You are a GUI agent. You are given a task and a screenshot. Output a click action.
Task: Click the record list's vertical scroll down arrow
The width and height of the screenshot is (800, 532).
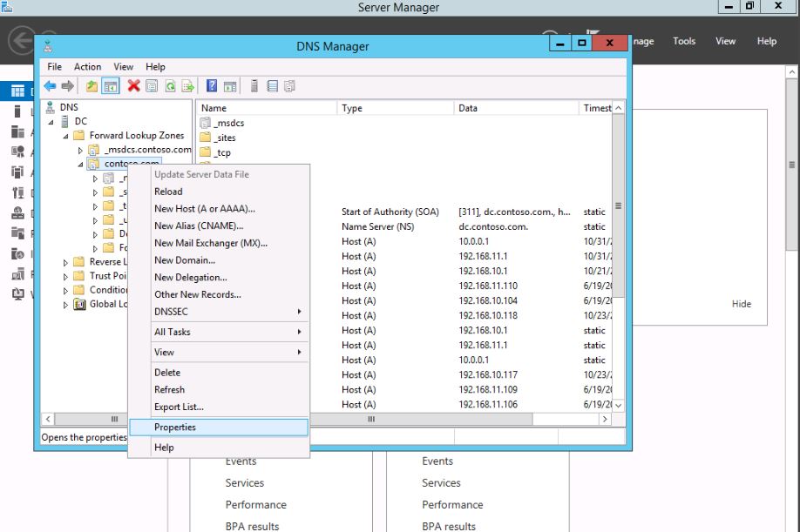(x=619, y=405)
